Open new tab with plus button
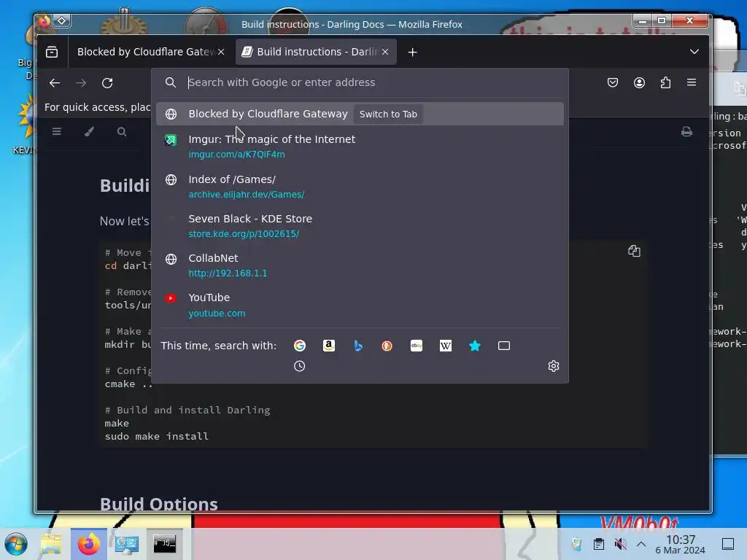Image resolution: width=747 pixels, height=560 pixels. [x=413, y=52]
